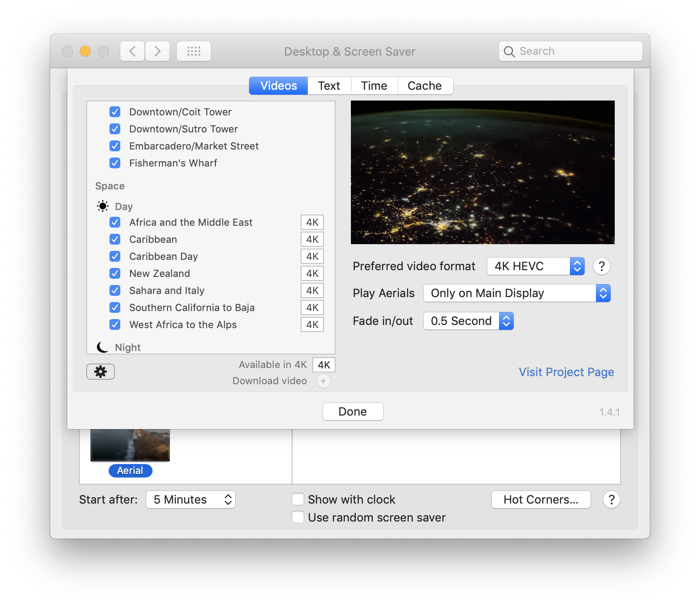Switch to the Text tab

point(329,86)
